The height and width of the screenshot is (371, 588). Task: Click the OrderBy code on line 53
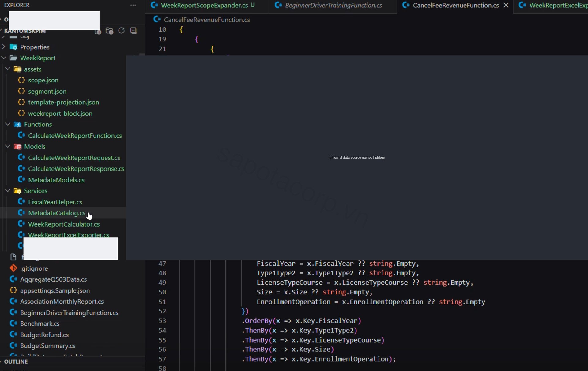(x=301, y=321)
